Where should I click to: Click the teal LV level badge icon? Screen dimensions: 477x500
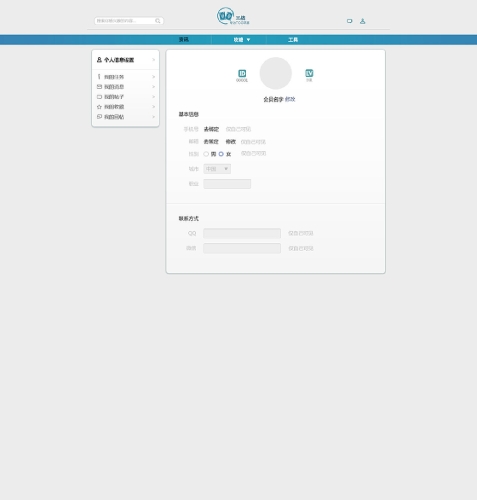coord(309,73)
